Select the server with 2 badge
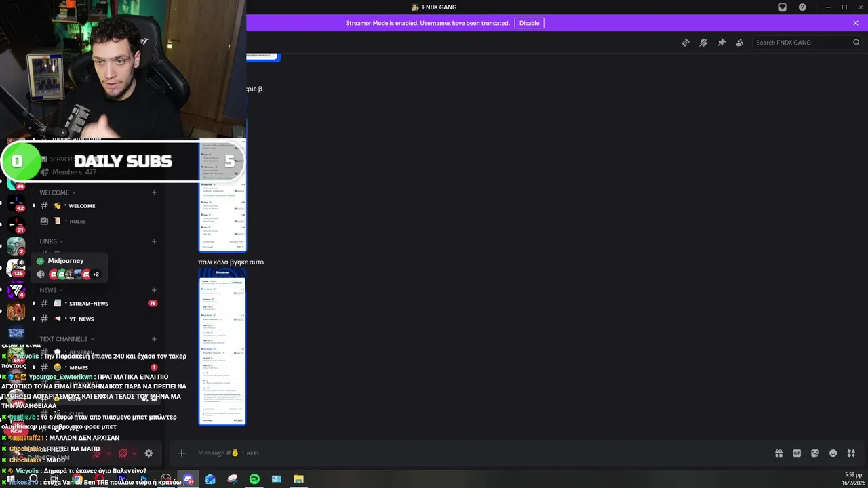This screenshot has width=868, height=488. click(x=16, y=245)
